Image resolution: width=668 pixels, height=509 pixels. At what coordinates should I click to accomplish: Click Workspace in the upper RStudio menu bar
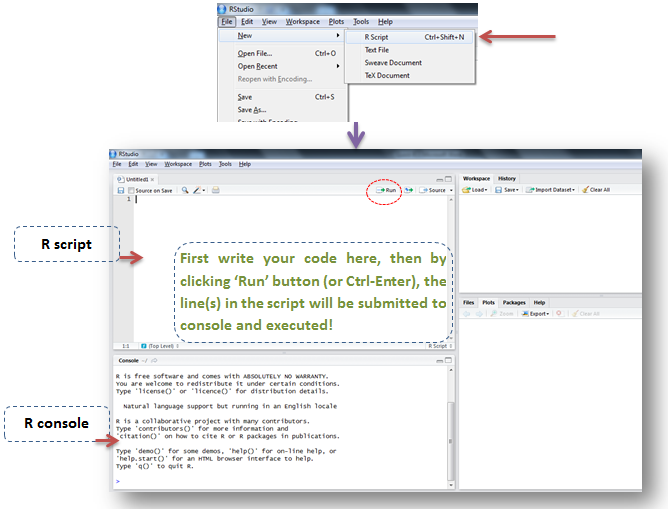click(302, 22)
